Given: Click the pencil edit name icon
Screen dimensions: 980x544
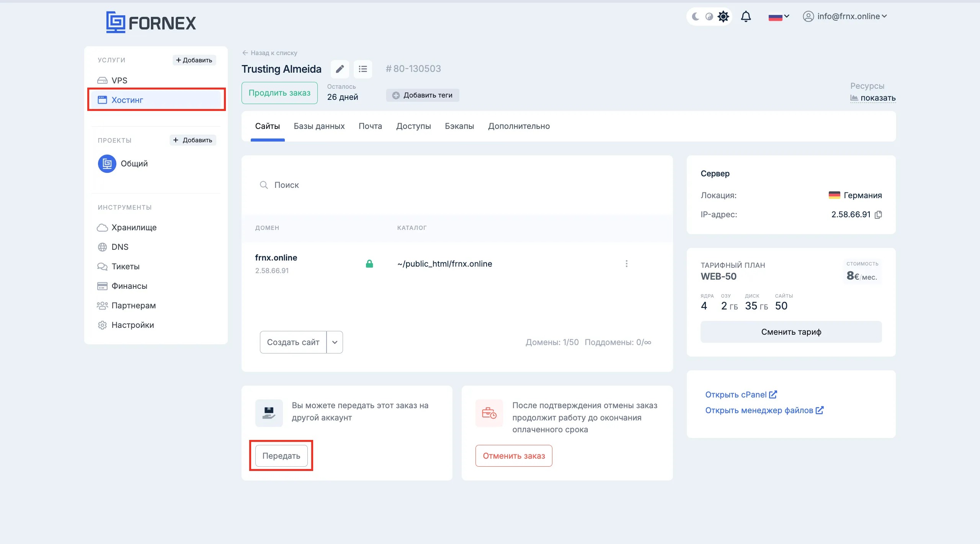Looking at the screenshot, I should [340, 69].
